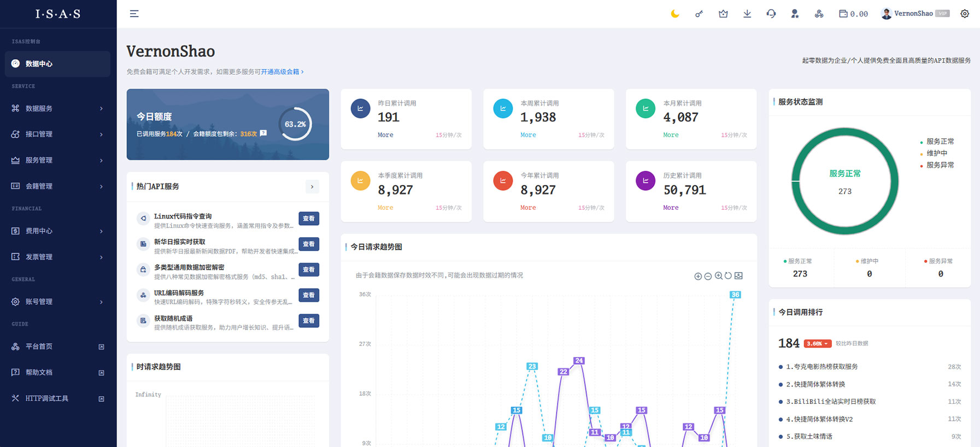Click the 开通高级会籍 link
Image resolution: width=980 pixels, height=447 pixels.
click(x=282, y=72)
